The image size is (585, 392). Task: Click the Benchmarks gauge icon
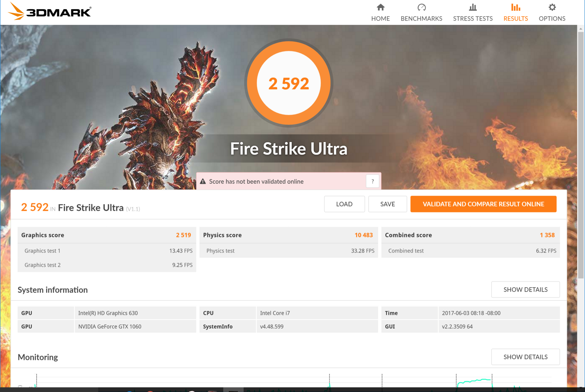tap(422, 7)
